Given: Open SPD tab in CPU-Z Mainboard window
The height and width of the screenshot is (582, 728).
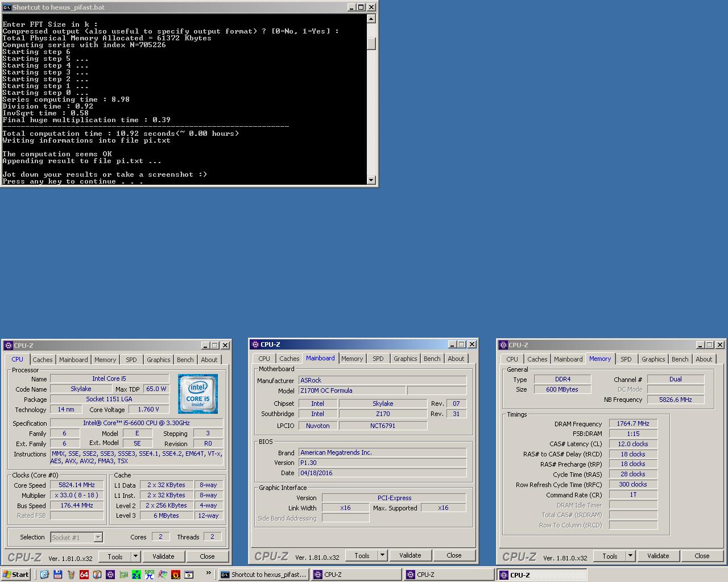Looking at the screenshot, I should click(x=378, y=359).
